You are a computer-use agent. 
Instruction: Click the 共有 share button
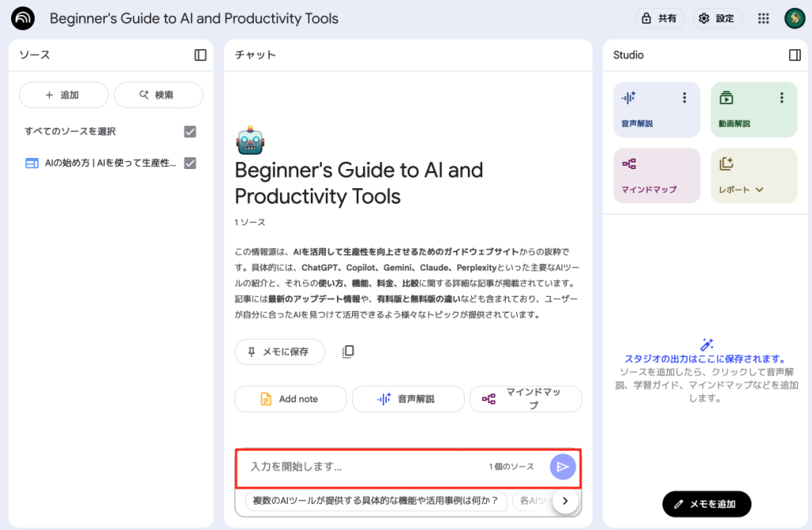click(659, 18)
